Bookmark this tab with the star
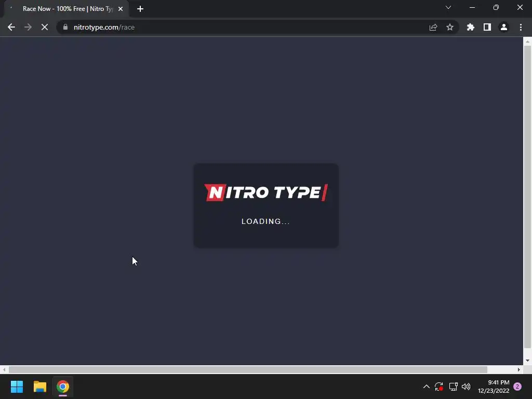The image size is (532, 399). (x=450, y=27)
